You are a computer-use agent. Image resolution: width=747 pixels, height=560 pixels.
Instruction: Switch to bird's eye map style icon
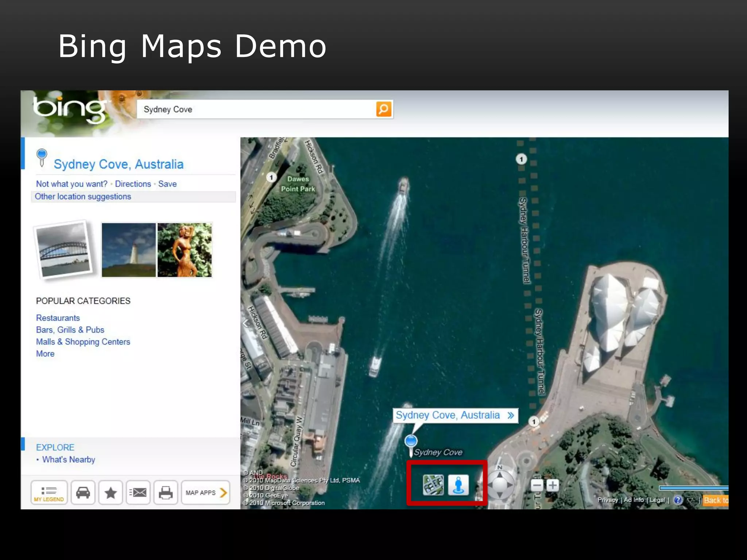tap(433, 485)
